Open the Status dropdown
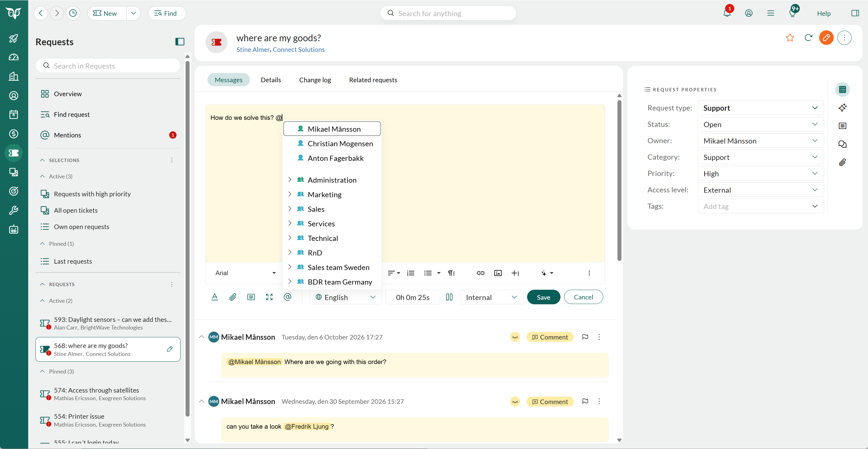The image size is (868, 449). pyautogui.click(x=761, y=124)
